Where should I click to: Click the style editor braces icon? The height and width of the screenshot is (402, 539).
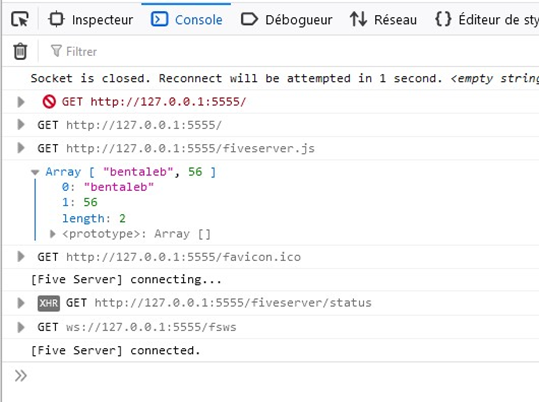tap(443, 19)
